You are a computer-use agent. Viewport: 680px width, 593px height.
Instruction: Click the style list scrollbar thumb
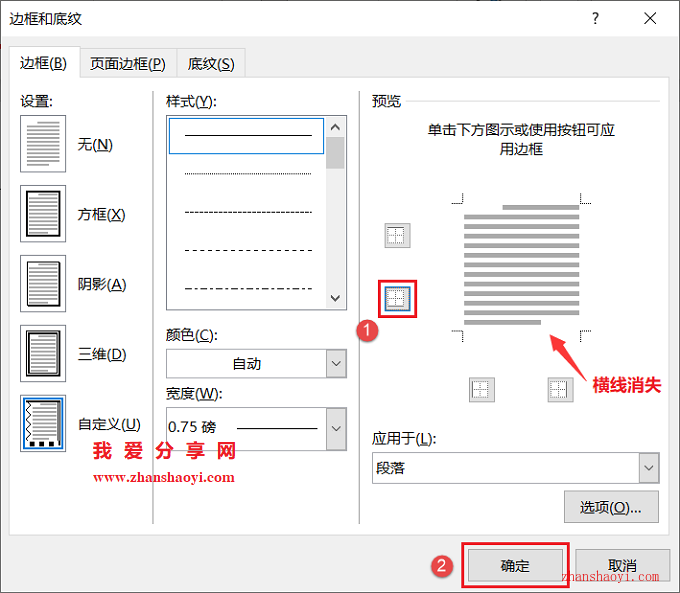(x=335, y=153)
